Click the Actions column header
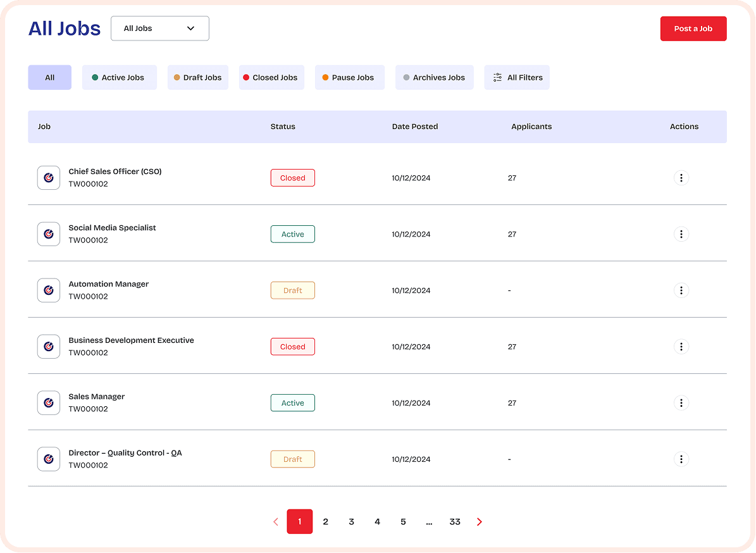Image resolution: width=756 pixels, height=553 pixels. tap(684, 127)
